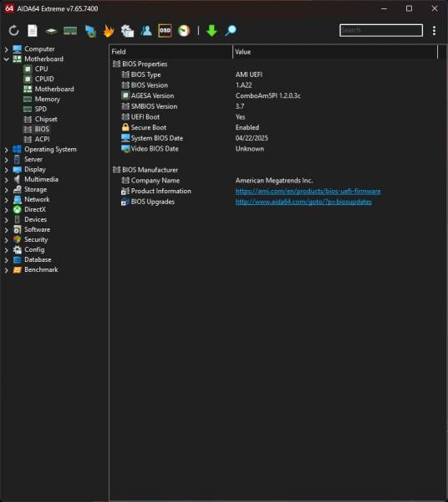Click the green download arrow icon
This screenshot has width=448, height=502.
pyautogui.click(x=211, y=31)
